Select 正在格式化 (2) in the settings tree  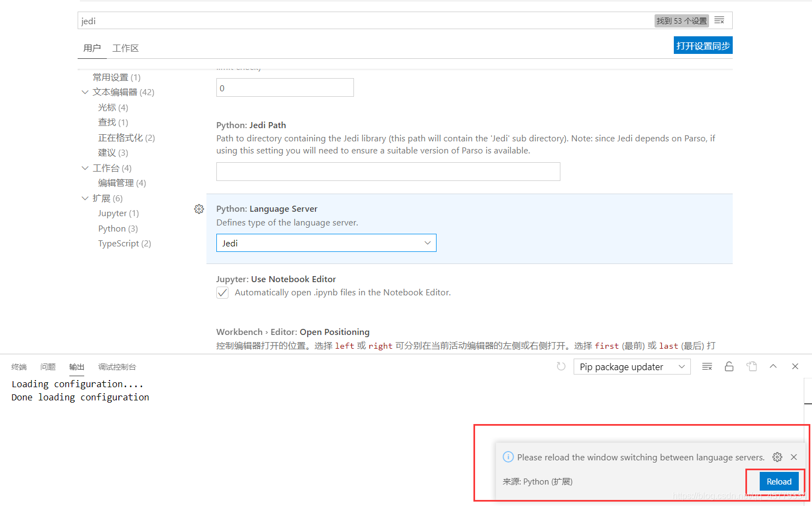point(127,138)
